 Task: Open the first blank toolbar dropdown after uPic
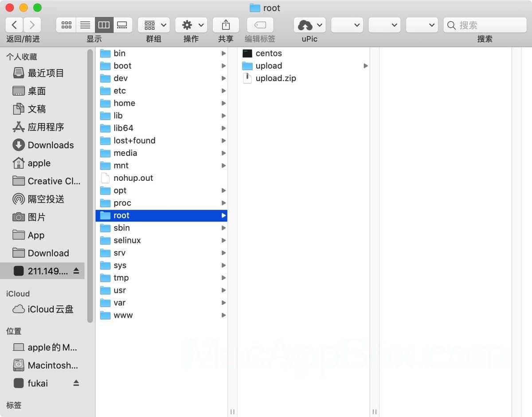(347, 25)
